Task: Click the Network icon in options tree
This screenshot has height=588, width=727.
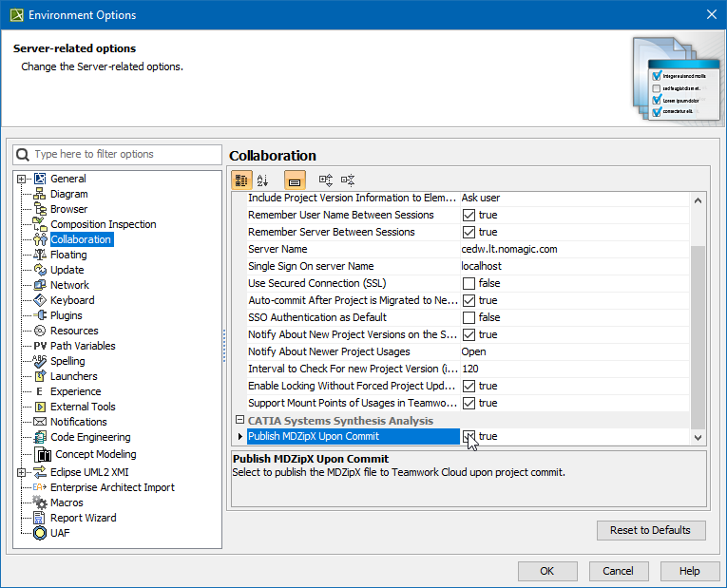Action: 41,285
